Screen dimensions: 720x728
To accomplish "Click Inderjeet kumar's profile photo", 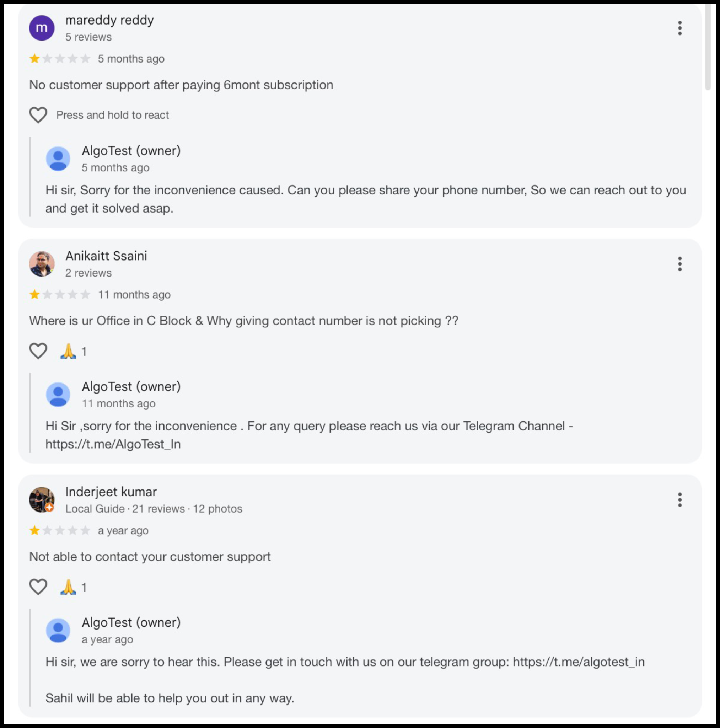I will tap(42, 500).
